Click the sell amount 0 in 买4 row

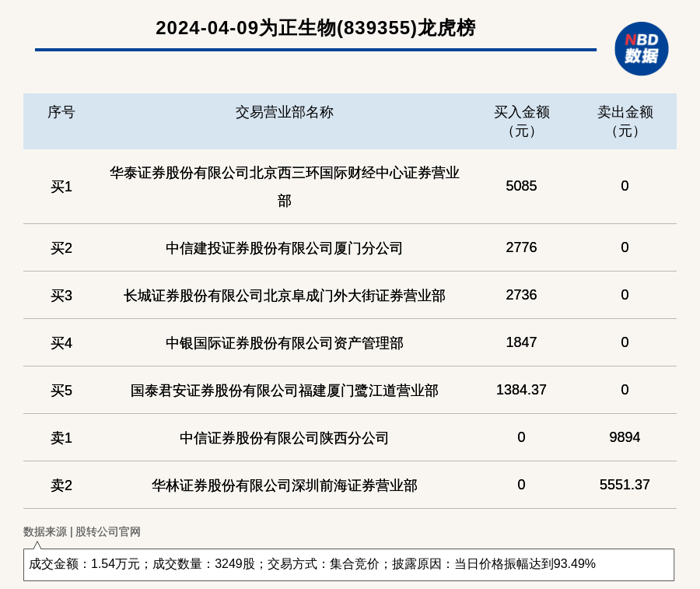(625, 342)
